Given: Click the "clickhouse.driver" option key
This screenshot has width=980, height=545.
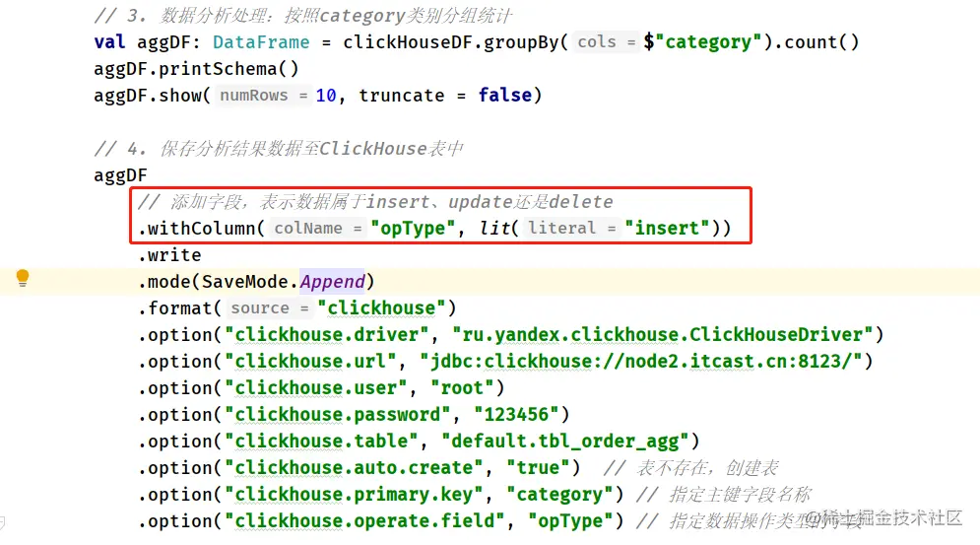Looking at the screenshot, I should pos(327,335).
